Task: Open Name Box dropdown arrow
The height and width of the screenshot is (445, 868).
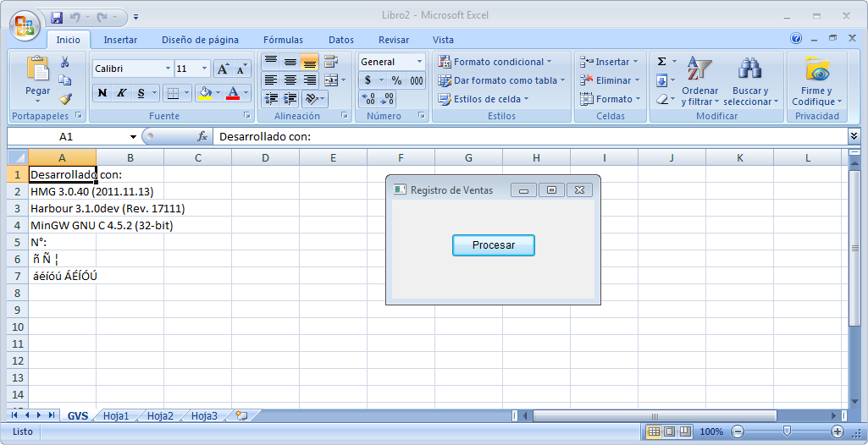Action: coord(133,136)
